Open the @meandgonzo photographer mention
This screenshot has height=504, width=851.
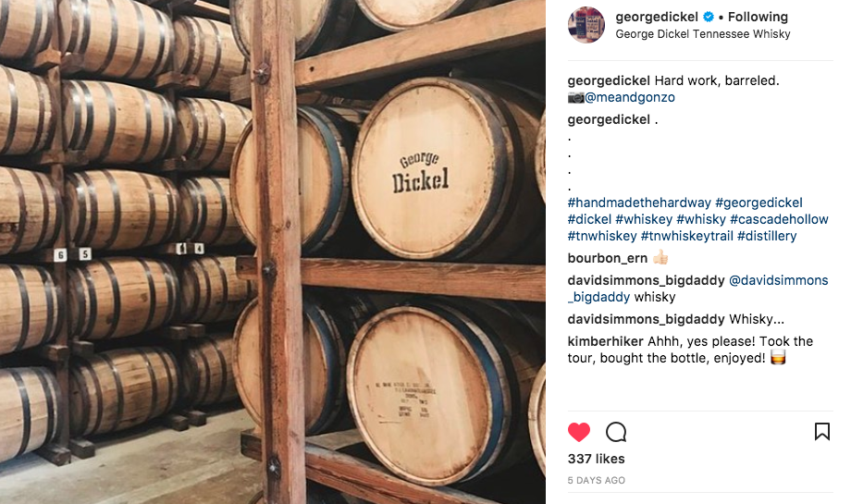pos(630,98)
